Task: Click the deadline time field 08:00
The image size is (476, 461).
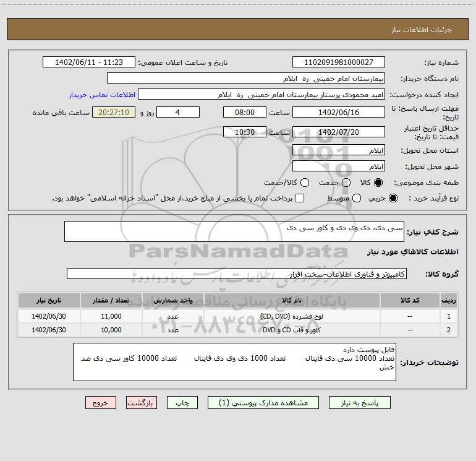Action: click(245, 112)
